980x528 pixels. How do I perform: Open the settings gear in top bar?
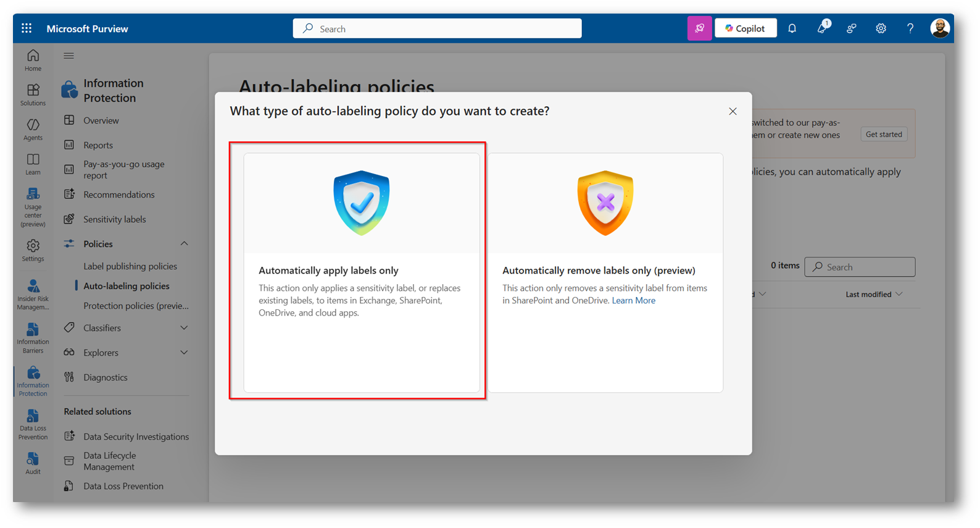pos(881,28)
